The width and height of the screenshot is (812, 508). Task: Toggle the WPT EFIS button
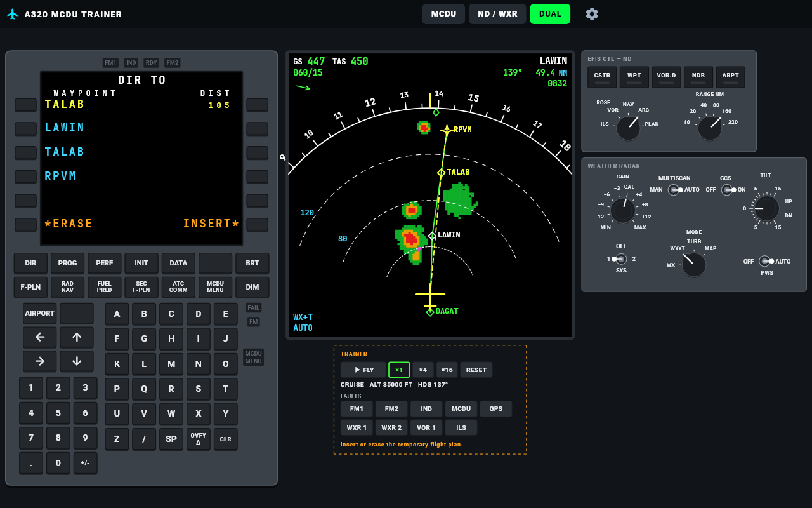(634, 77)
